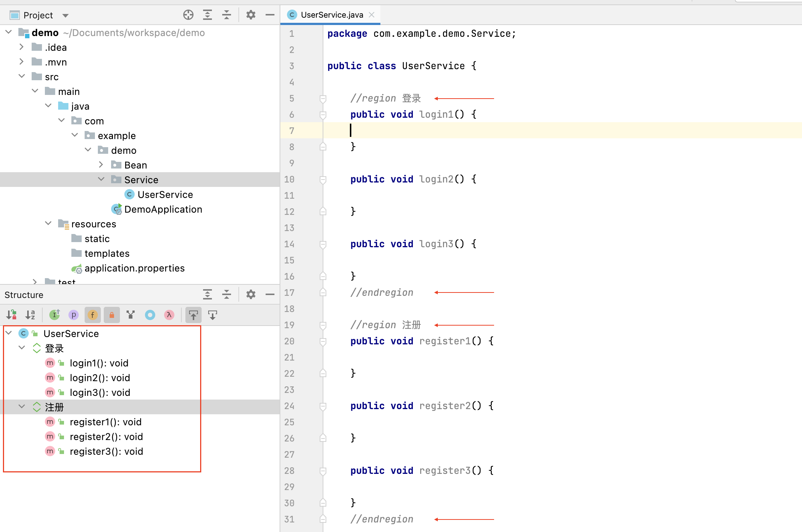Close the UserService.java tab
The width and height of the screenshot is (802, 532).
tap(372, 15)
